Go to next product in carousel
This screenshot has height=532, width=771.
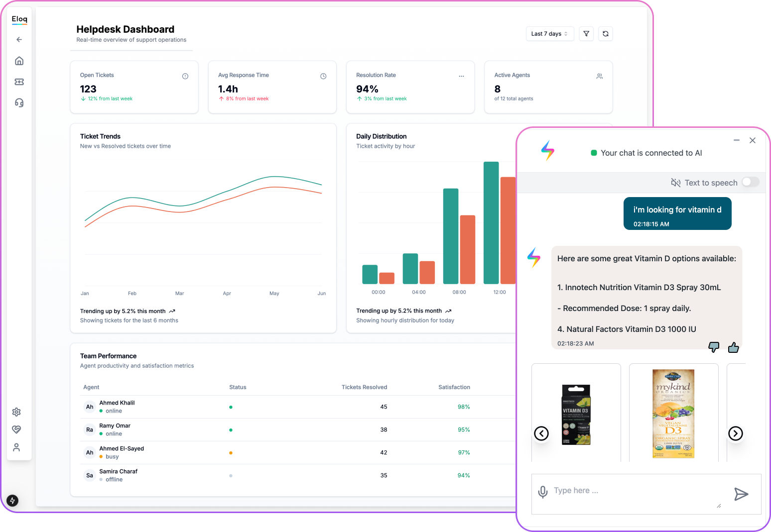point(736,433)
